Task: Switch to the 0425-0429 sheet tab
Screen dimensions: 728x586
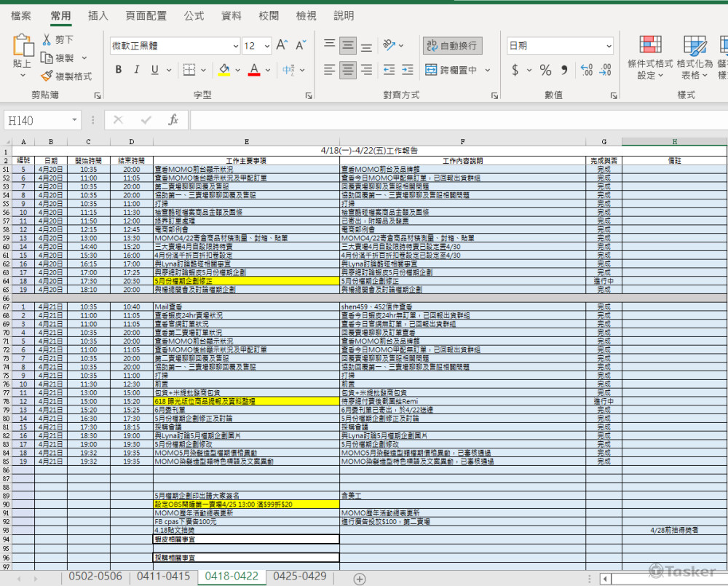Action: click(x=299, y=576)
